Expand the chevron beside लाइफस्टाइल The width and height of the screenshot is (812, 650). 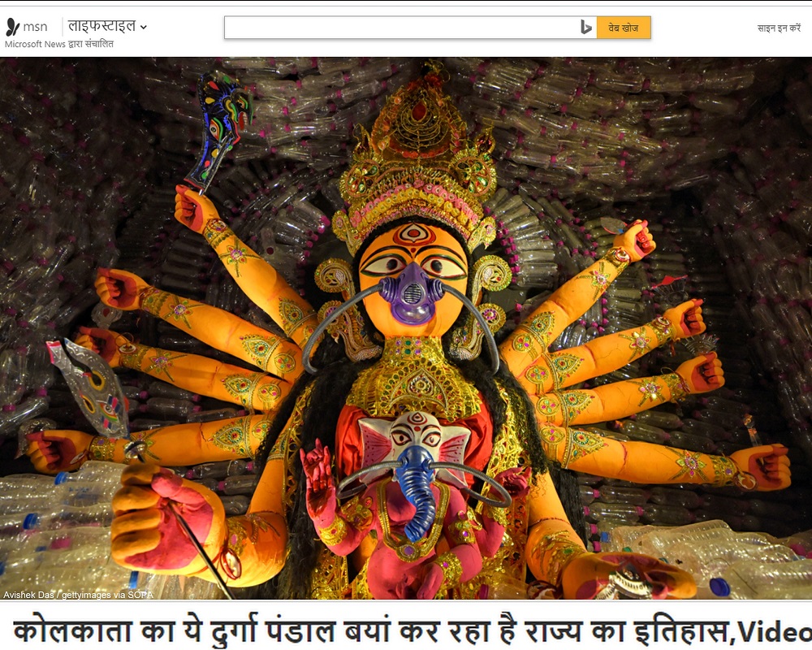[x=144, y=28]
